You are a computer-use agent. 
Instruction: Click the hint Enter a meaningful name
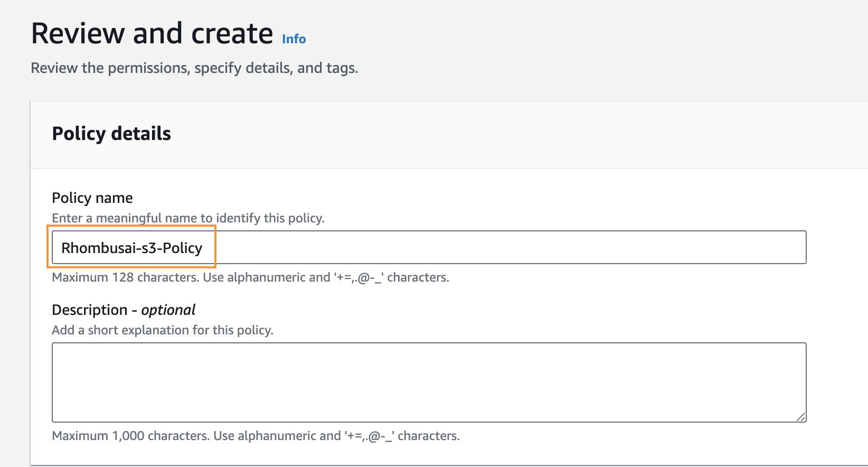click(188, 218)
